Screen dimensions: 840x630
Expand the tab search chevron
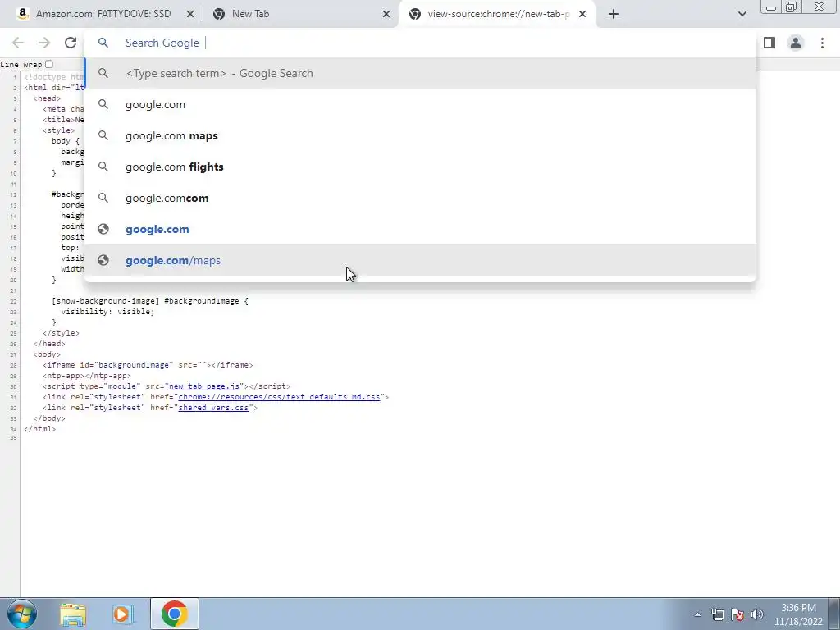742,14
